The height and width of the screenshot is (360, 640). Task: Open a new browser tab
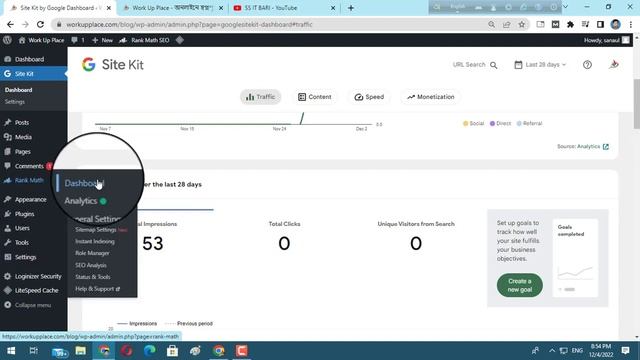[351, 8]
